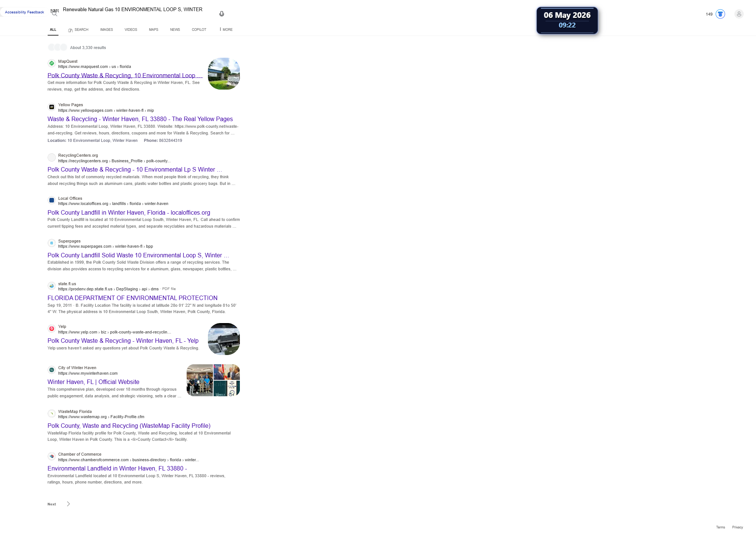Click the mywinterhaven.com URL
The width and height of the screenshot is (756, 534).
(88, 373)
